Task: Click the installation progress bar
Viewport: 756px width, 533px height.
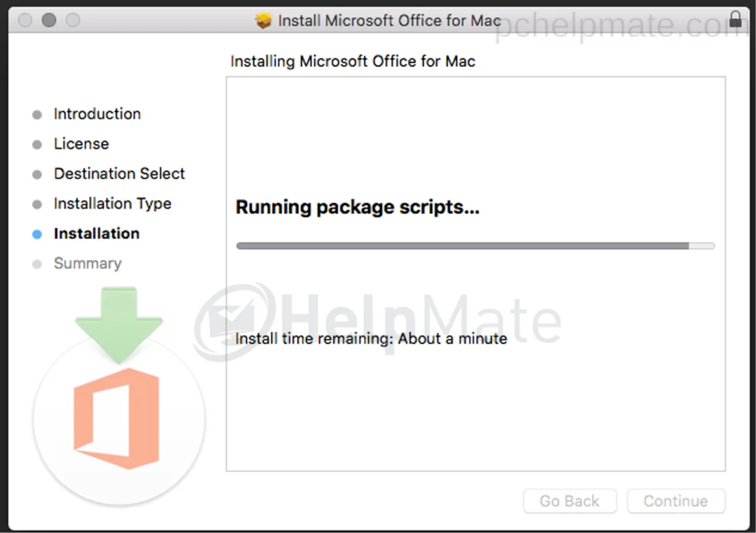Action: [476, 246]
